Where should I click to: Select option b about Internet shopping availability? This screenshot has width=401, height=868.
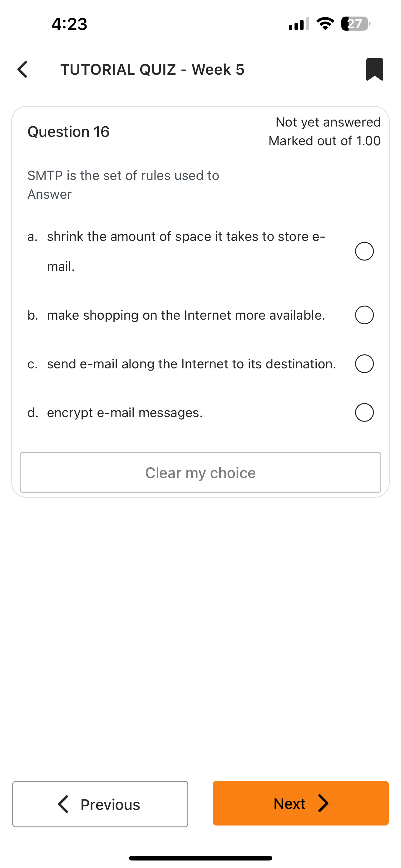pyautogui.click(x=364, y=315)
